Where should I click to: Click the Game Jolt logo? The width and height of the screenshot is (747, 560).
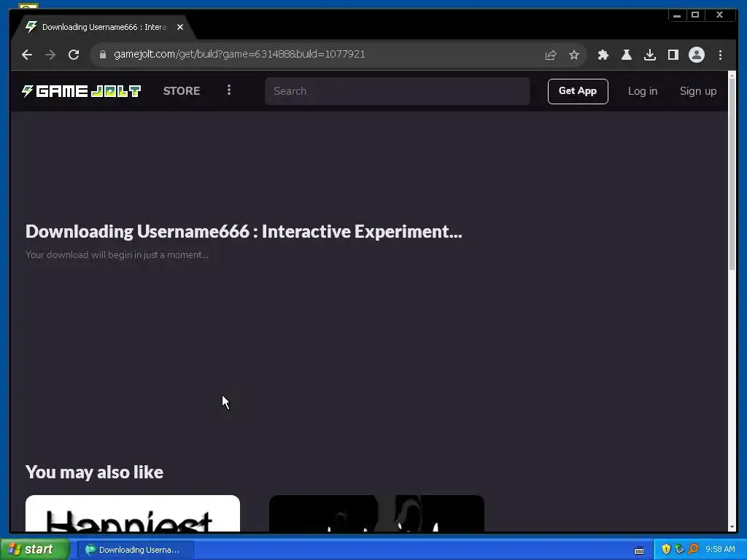(82, 91)
